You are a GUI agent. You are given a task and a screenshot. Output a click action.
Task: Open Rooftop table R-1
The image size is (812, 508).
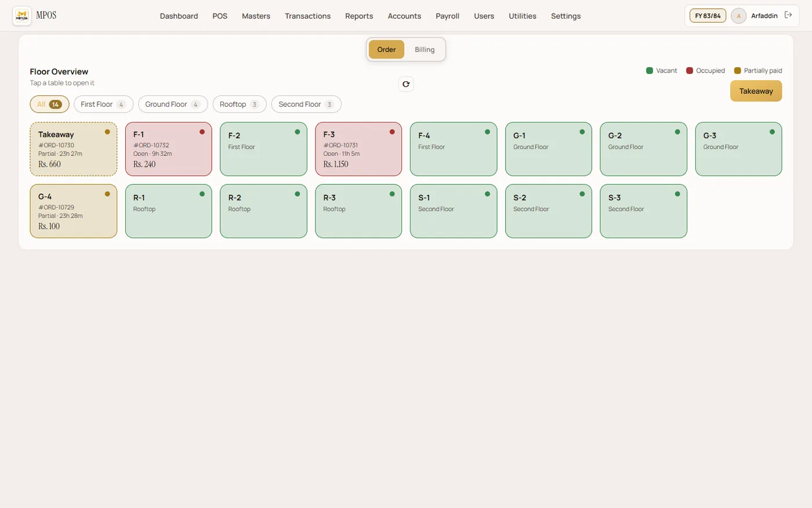point(169,211)
